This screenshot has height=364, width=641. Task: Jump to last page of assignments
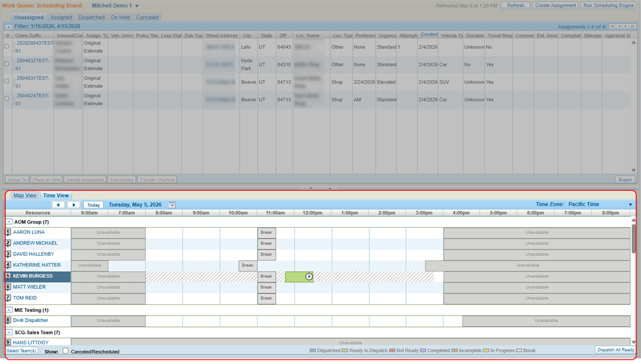point(633,26)
